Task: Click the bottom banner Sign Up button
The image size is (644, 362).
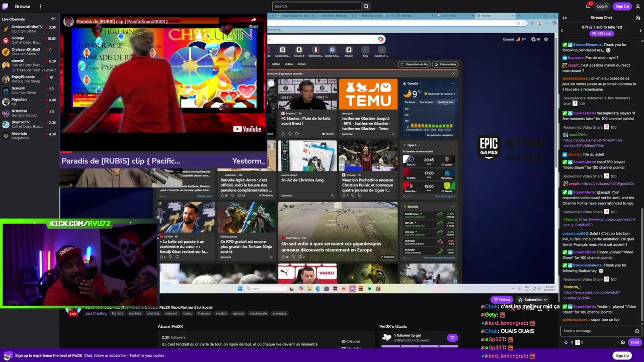Action: 622,356
